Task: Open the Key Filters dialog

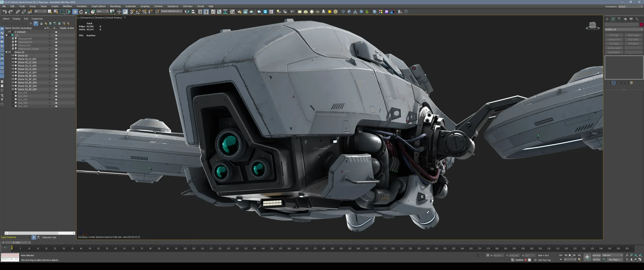Action: tap(614, 259)
